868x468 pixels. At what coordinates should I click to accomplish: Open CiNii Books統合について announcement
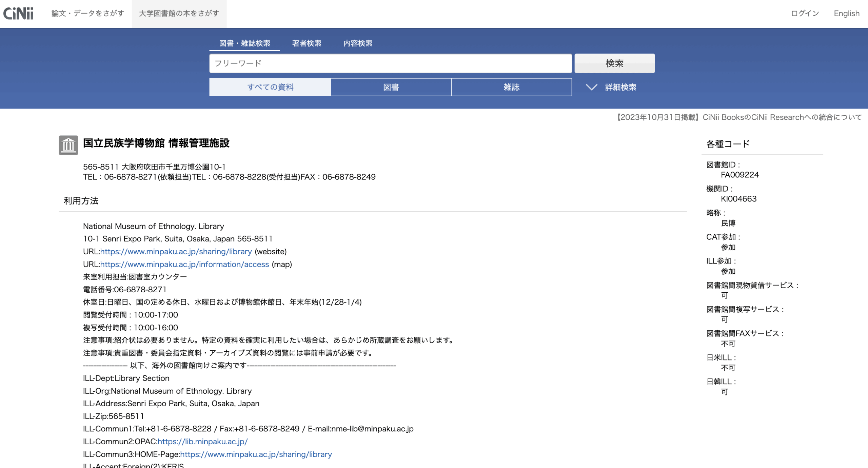739,117
